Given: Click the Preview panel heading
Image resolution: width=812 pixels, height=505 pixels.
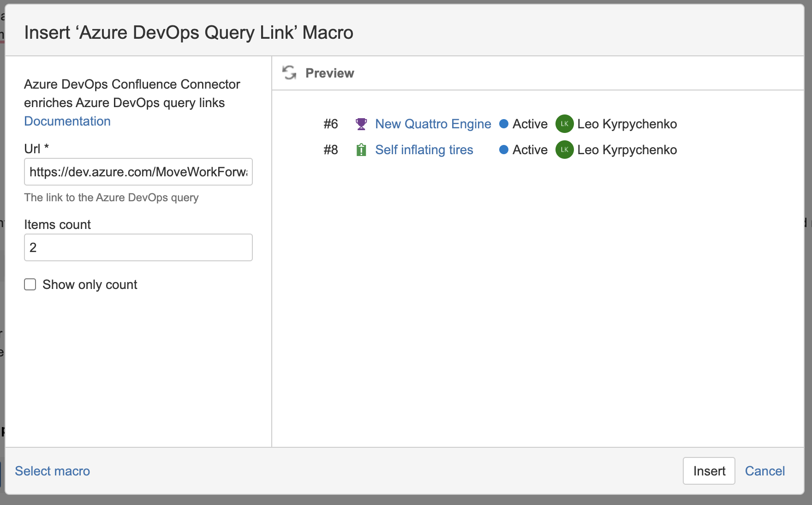Looking at the screenshot, I should point(329,73).
